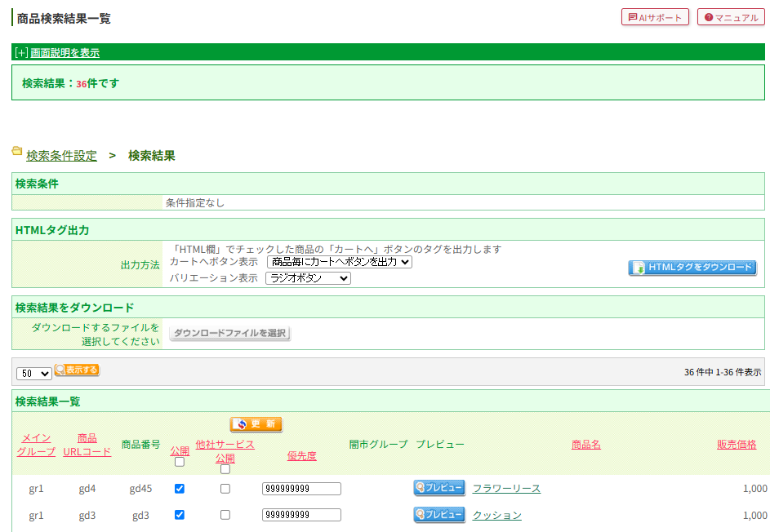Open the バリエーション表示 dropdown
This screenshot has height=532, width=770.
(308, 278)
